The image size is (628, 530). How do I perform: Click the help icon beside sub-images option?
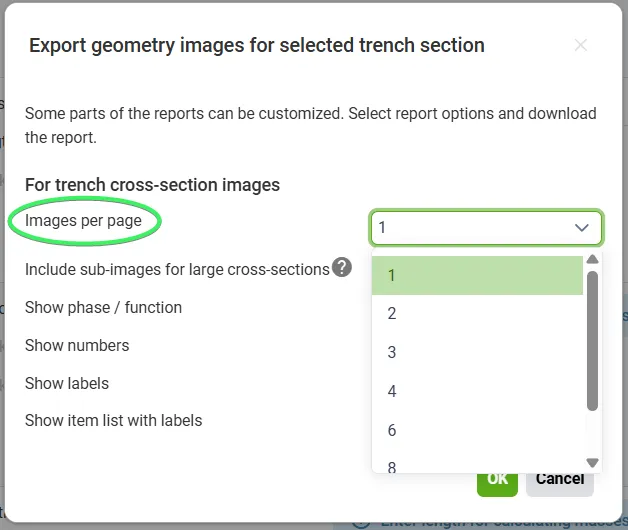point(342,267)
